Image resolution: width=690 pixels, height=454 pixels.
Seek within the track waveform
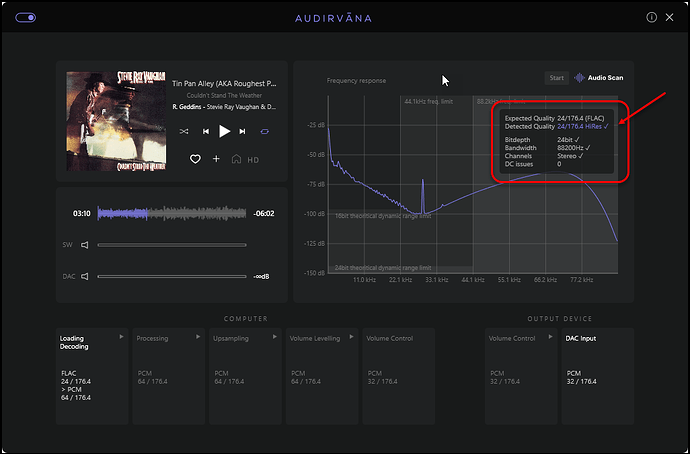pos(172,213)
